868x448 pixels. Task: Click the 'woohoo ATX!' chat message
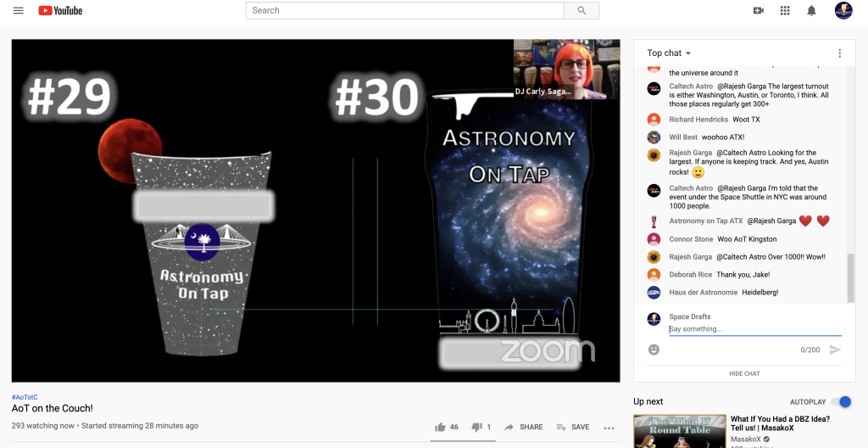(723, 137)
